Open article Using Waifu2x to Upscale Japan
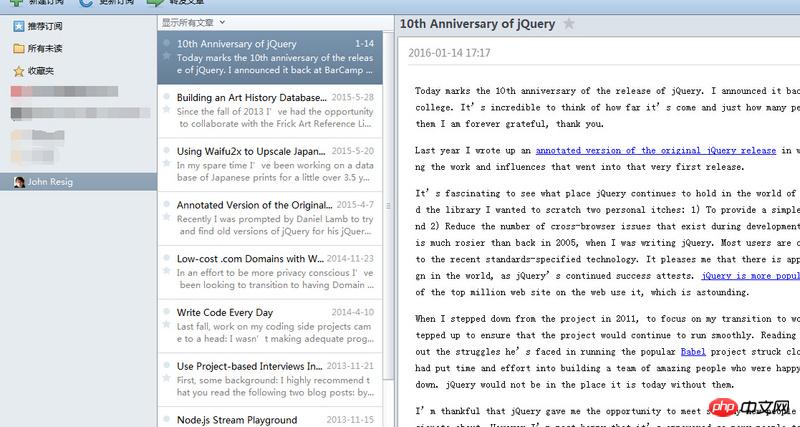Screen dimensions: 800x427 251,151
